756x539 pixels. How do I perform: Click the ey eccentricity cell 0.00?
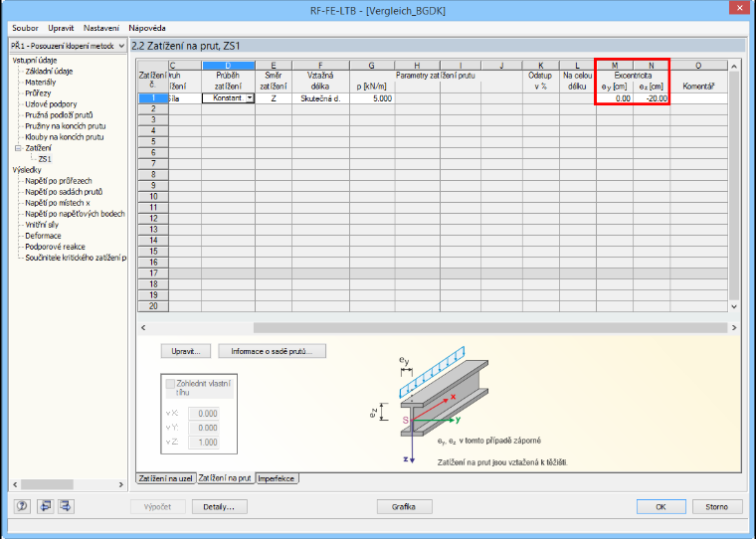[x=615, y=98]
